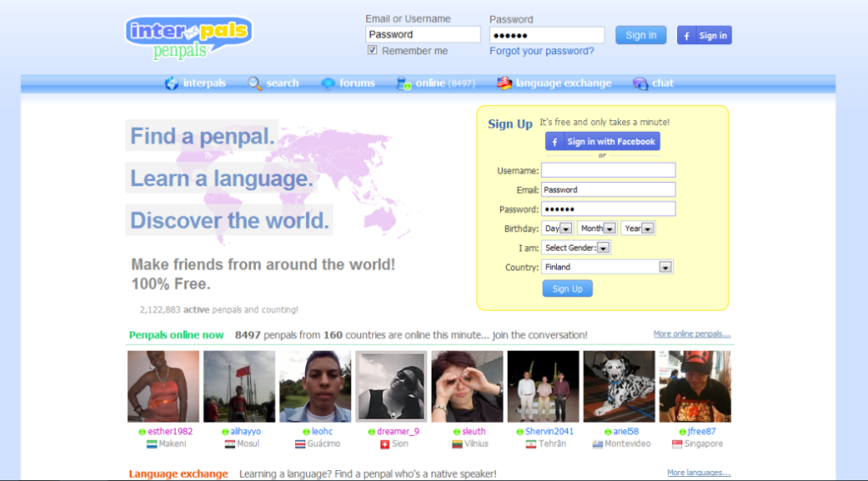Click the username link leohc
868x481 pixels.
point(322,431)
